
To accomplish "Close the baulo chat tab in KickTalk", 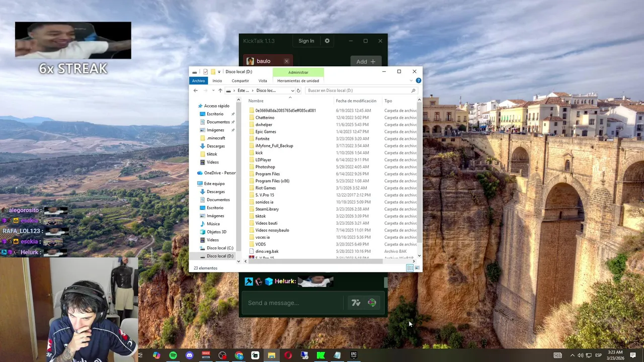I will [286, 61].
